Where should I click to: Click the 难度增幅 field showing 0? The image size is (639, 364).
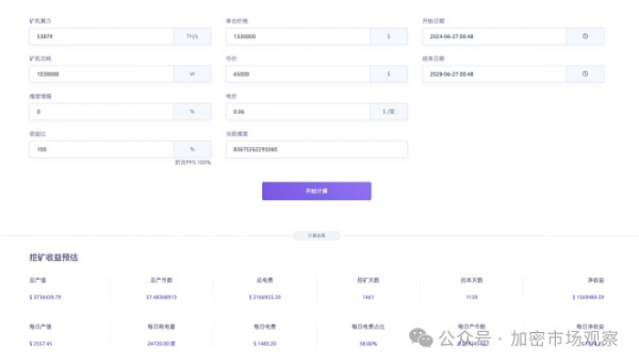click(101, 111)
